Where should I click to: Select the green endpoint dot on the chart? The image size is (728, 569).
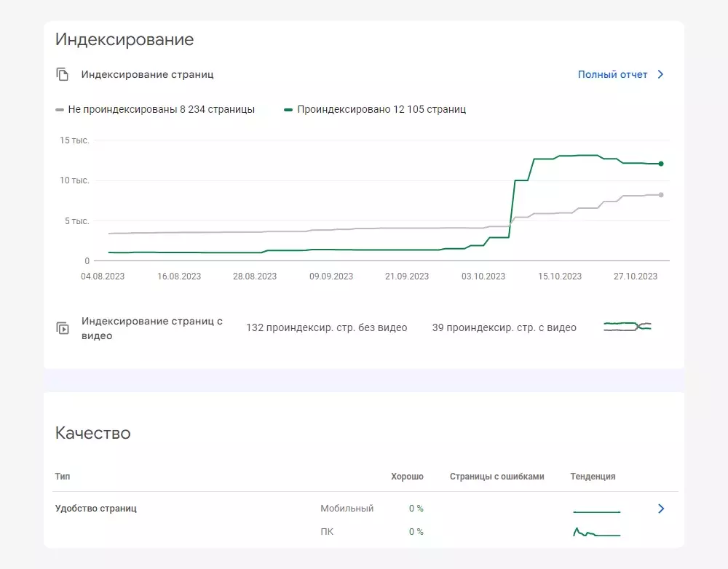[x=660, y=164]
